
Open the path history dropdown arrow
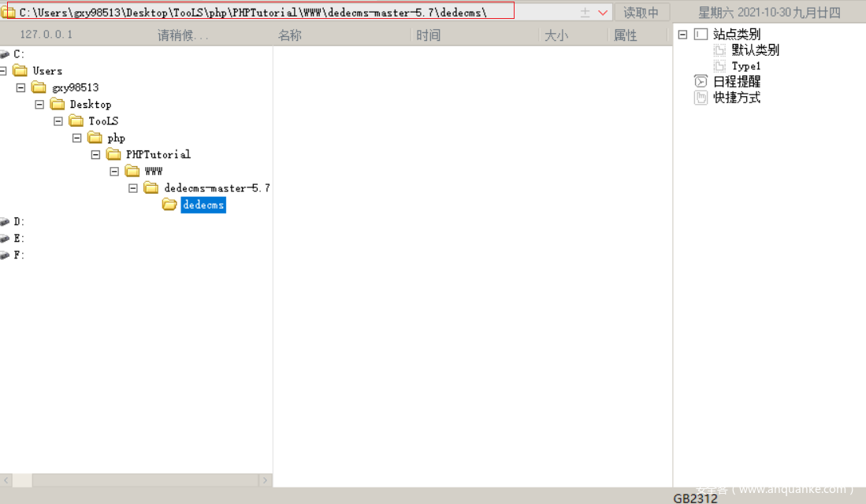point(603,13)
